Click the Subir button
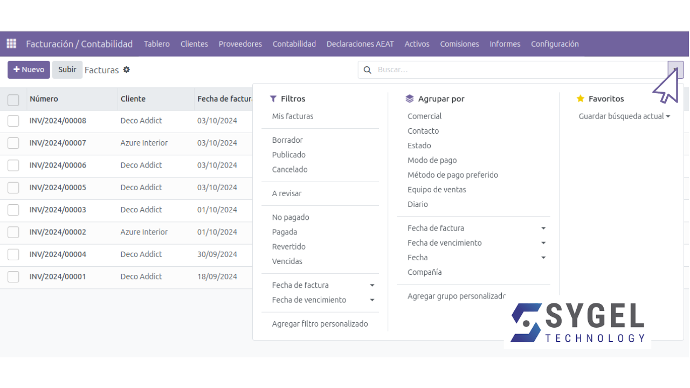The image size is (690, 388). (67, 70)
